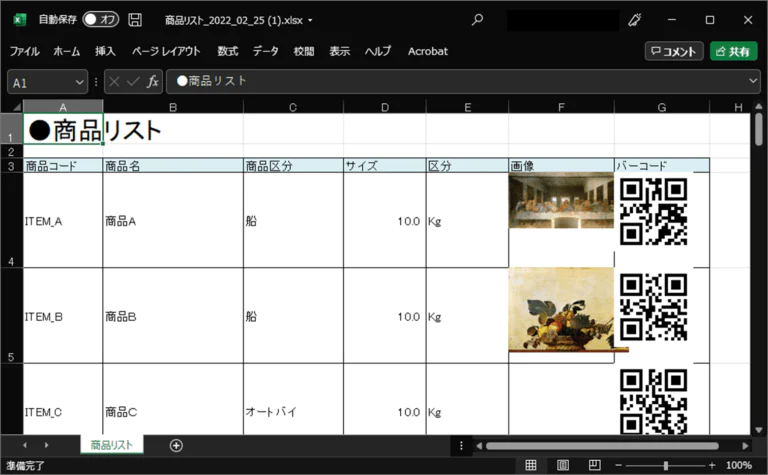Click the 商品コード header cell
Screen dimensions: 768x475
tap(63, 166)
